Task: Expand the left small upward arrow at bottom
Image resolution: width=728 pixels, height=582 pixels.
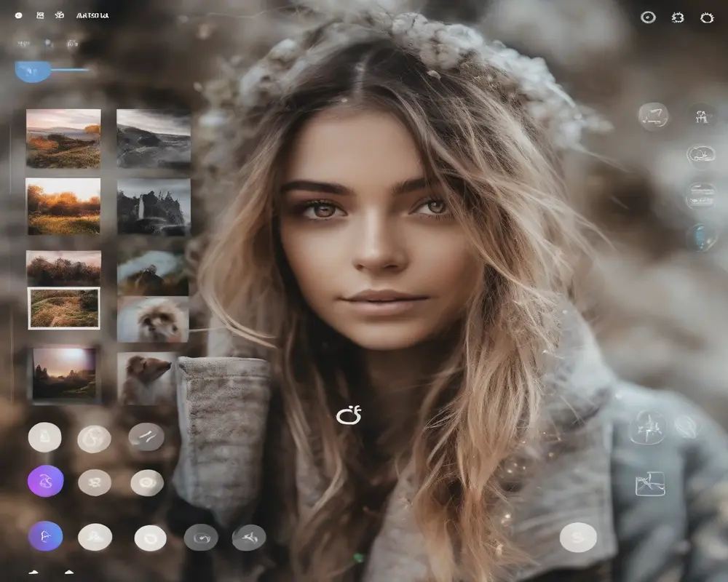Action: [33, 573]
